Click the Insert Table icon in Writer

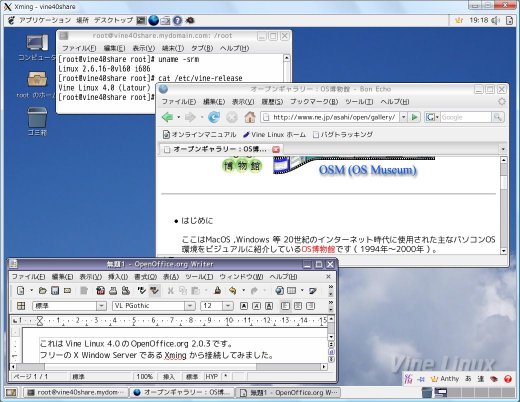[x=292, y=291]
